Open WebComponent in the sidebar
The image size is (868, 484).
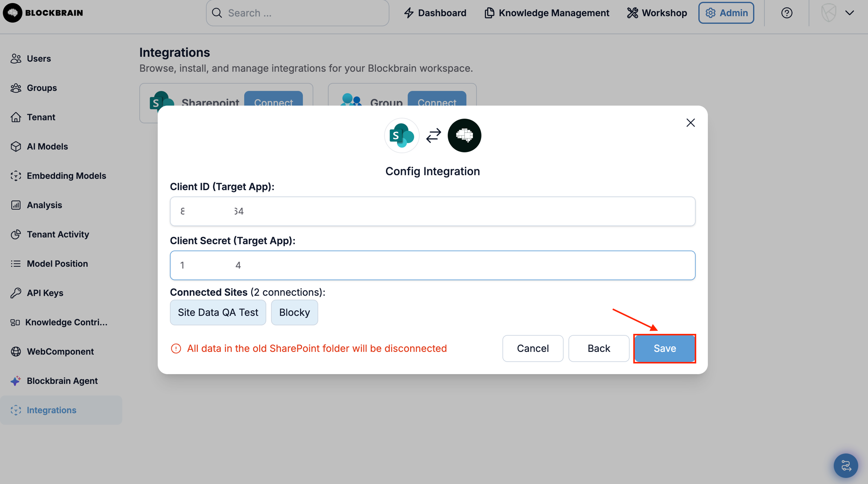click(x=60, y=352)
